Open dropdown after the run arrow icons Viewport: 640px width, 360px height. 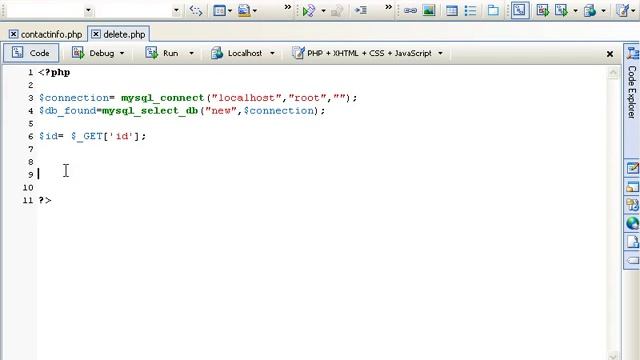pyautogui.click(x=576, y=11)
